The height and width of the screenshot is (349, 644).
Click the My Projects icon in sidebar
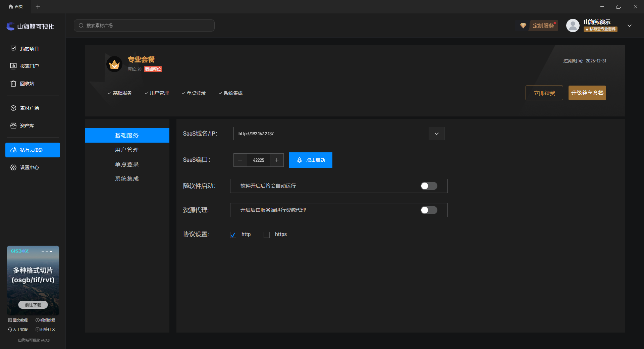click(13, 49)
